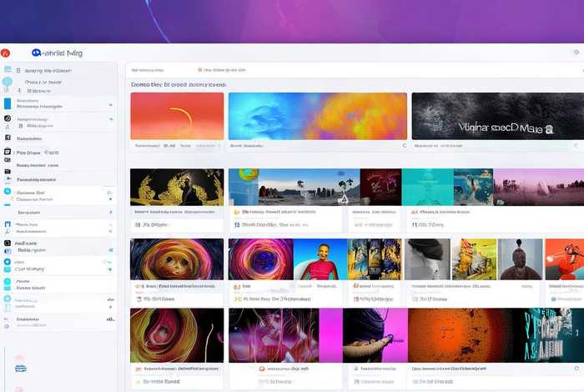The height and width of the screenshot is (392, 584).
Task: Open the dark textured banner with white text
Action: [497, 115]
